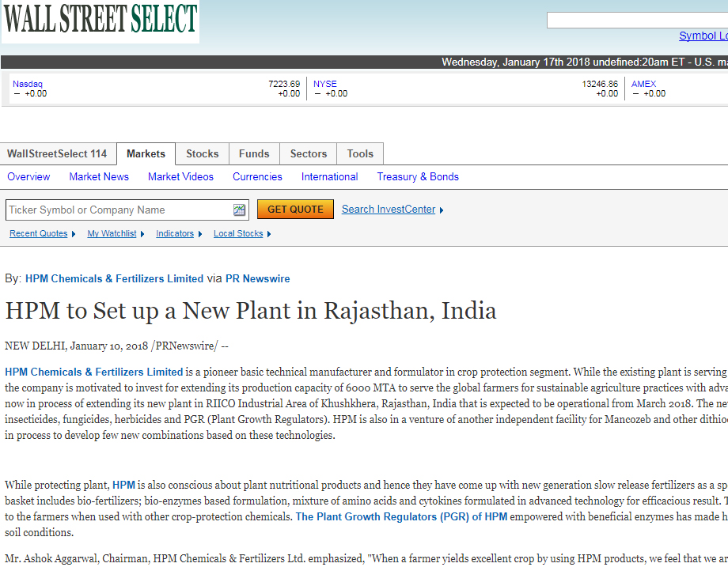This screenshot has width=728, height=567.
Task: Select the Sectors tab
Action: click(309, 153)
